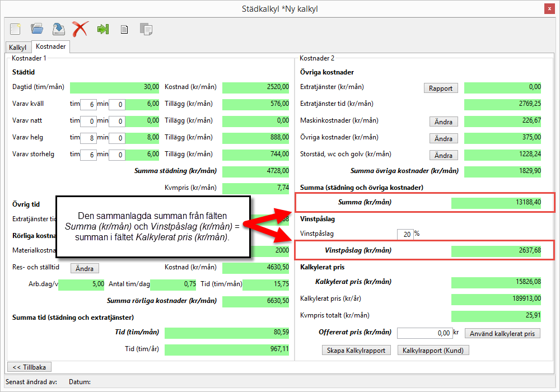
Task: Focus the Offererat pris input field
Action: pyautogui.click(x=424, y=333)
